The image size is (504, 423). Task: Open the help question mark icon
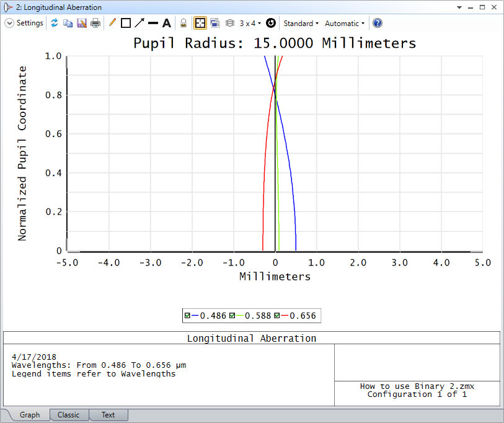pyautogui.click(x=378, y=23)
